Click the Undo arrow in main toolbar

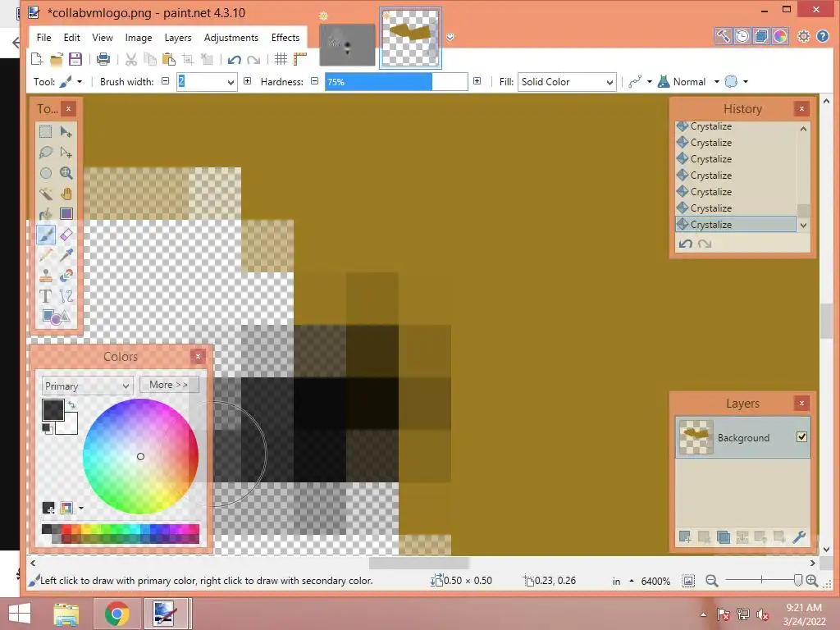pos(234,59)
